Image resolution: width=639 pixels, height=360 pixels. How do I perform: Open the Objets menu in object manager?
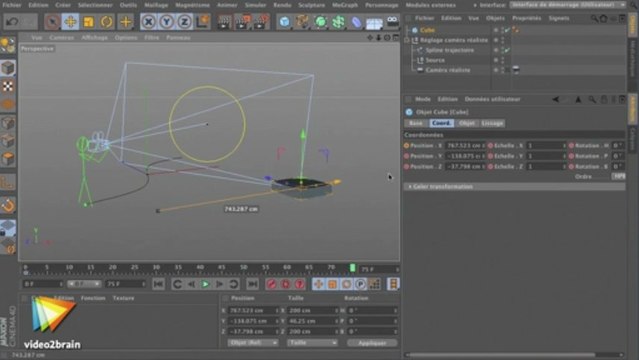(x=495, y=18)
